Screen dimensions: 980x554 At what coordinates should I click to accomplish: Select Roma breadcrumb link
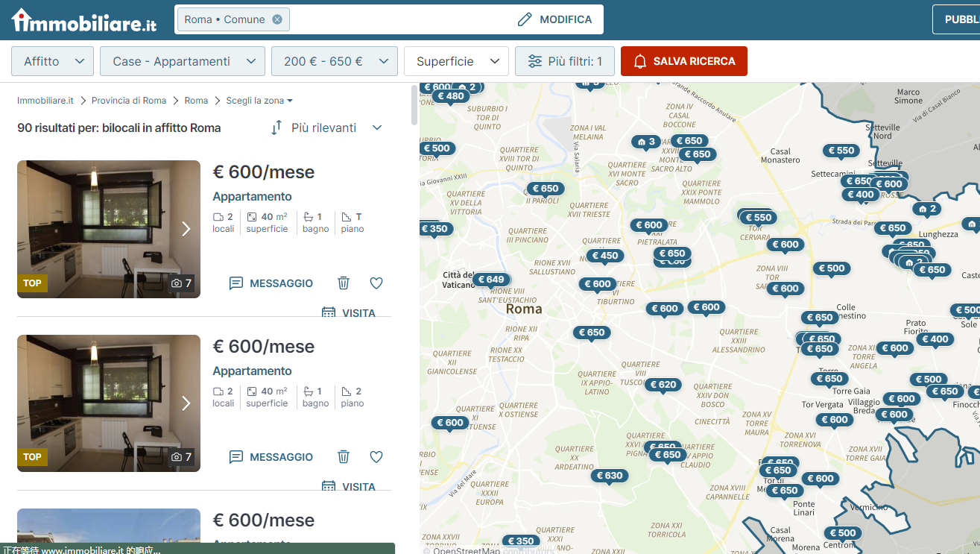pyautogui.click(x=196, y=101)
